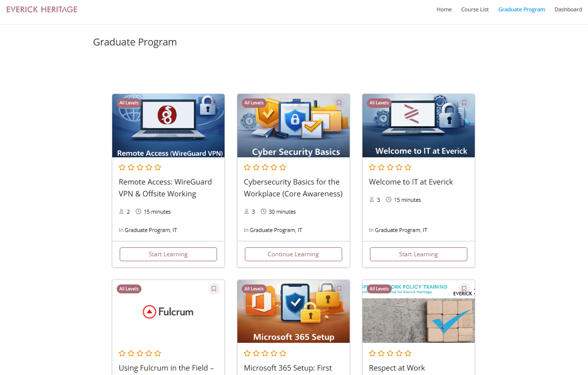Screen dimensions: 588x375
Task: Click Graduate Program category under Cybersecurity Basics course
Action: pos(272,230)
